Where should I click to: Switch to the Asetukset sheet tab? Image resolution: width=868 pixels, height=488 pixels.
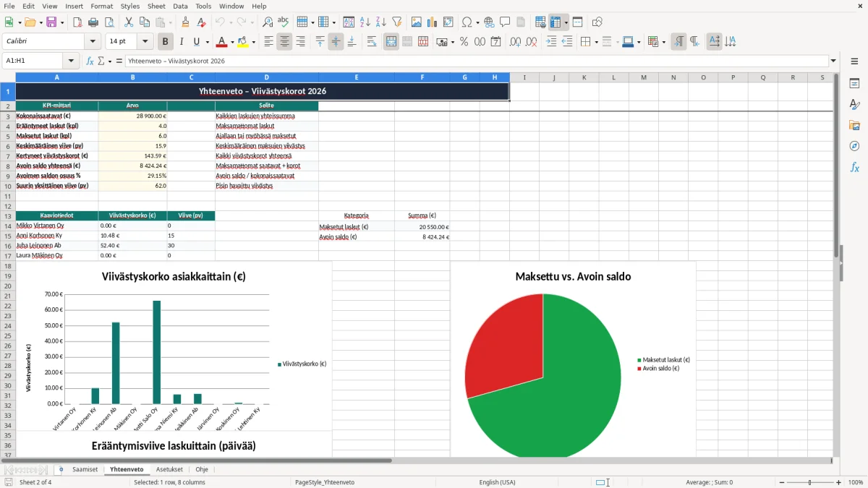(x=169, y=469)
